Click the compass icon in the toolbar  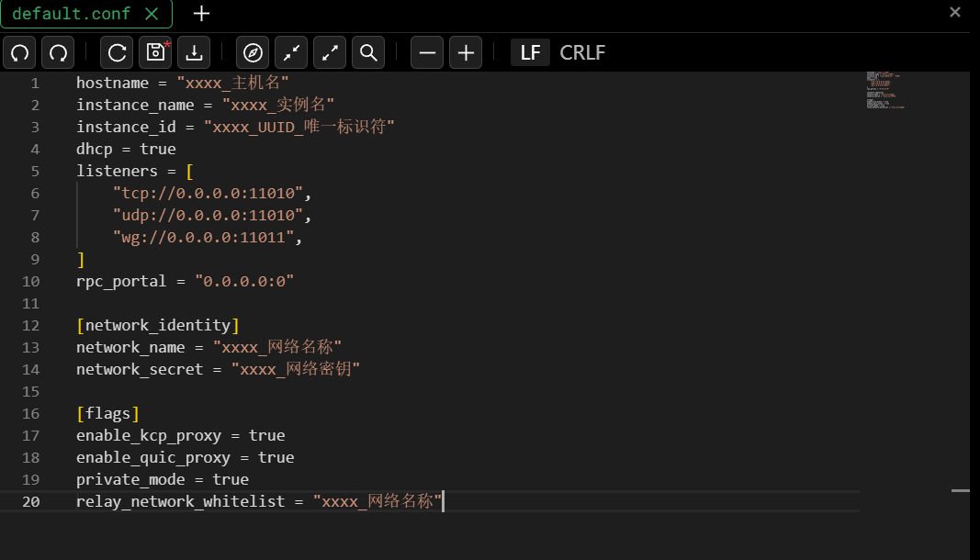pos(253,53)
